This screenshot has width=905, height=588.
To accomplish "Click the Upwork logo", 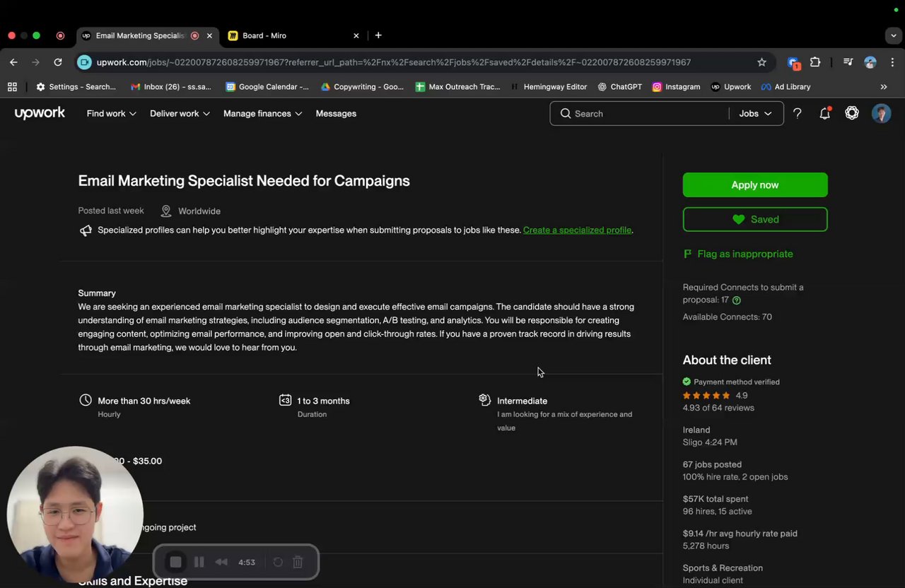I will coord(40,113).
